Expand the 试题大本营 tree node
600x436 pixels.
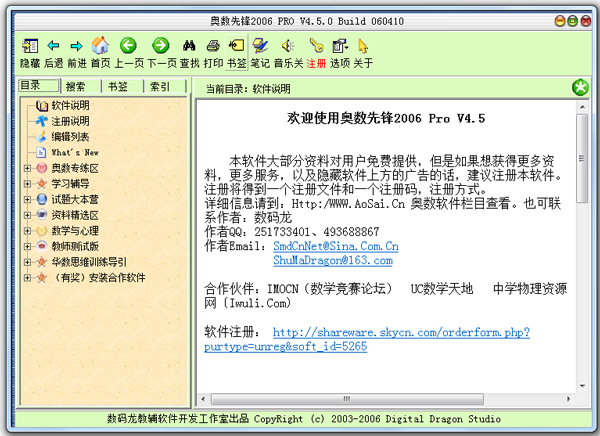(x=27, y=199)
